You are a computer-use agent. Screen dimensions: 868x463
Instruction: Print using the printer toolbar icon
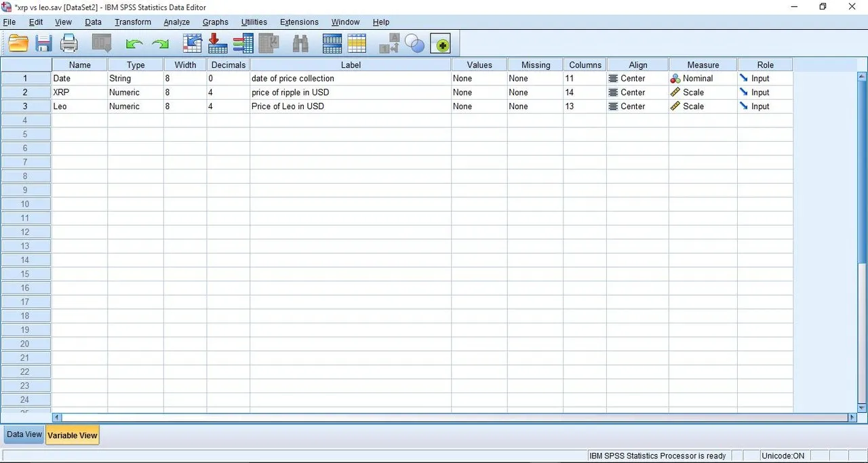pos(69,44)
